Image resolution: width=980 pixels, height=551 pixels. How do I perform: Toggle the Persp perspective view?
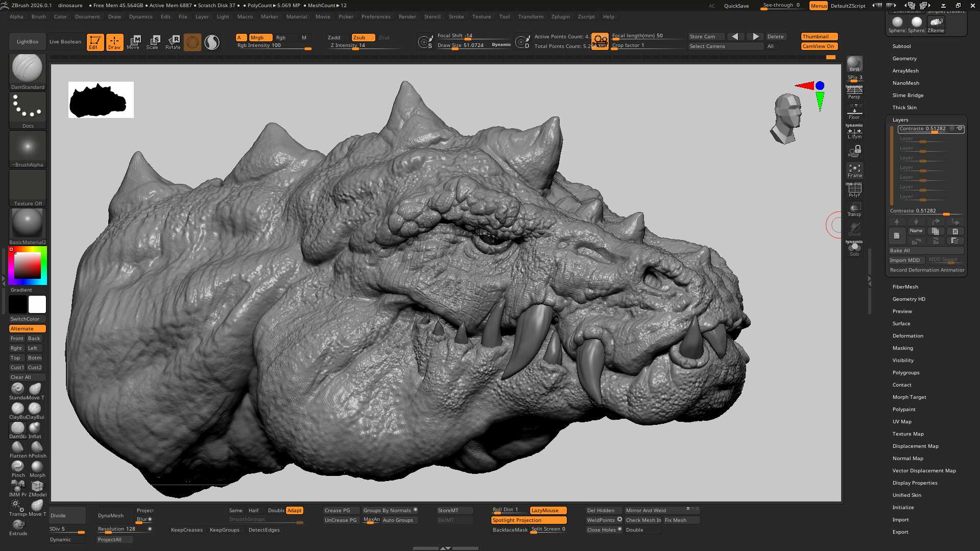point(854,92)
